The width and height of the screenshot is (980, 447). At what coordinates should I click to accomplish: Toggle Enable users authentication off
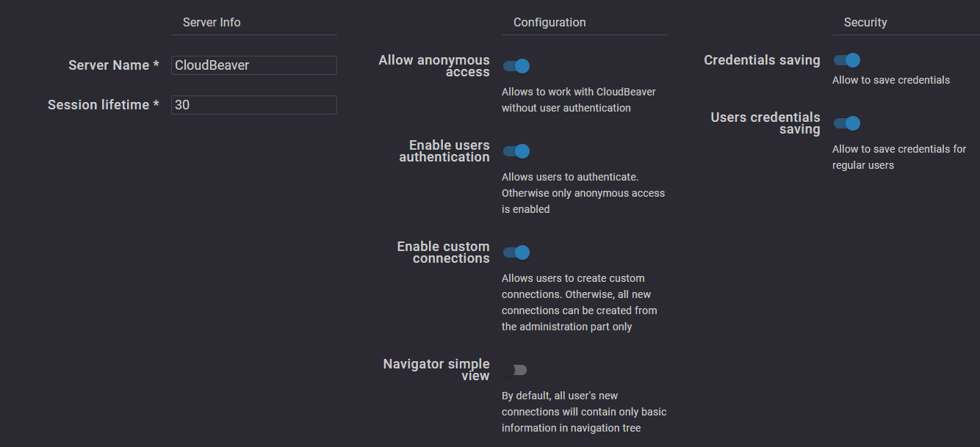pos(516,151)
